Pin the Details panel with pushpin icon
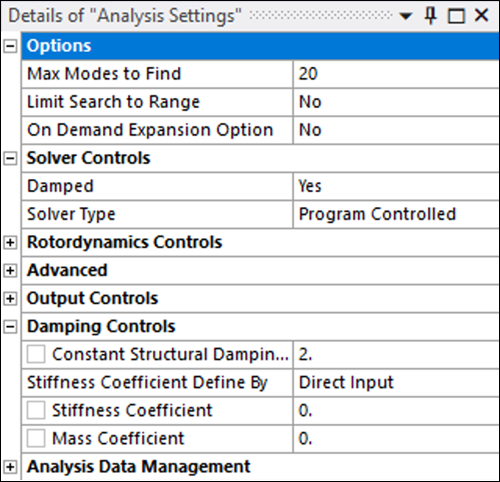500x482 pixels. pyautogui.click(x=430, y=16)
